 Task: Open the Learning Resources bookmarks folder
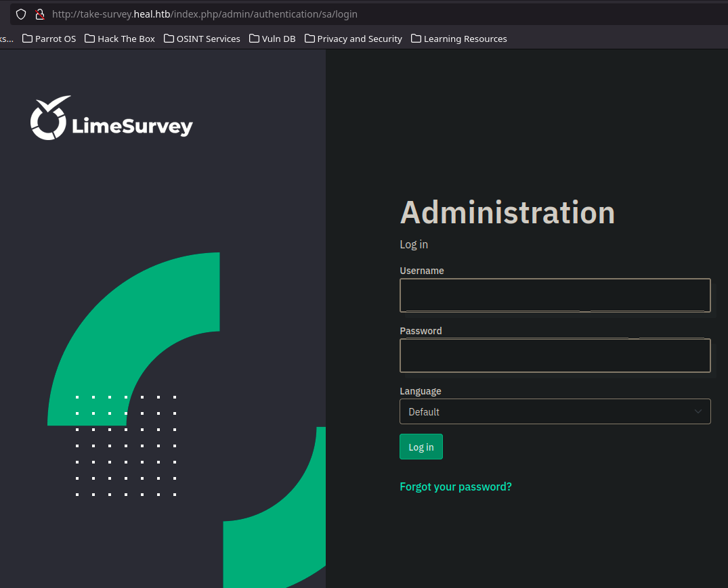[x=459, y=39]
